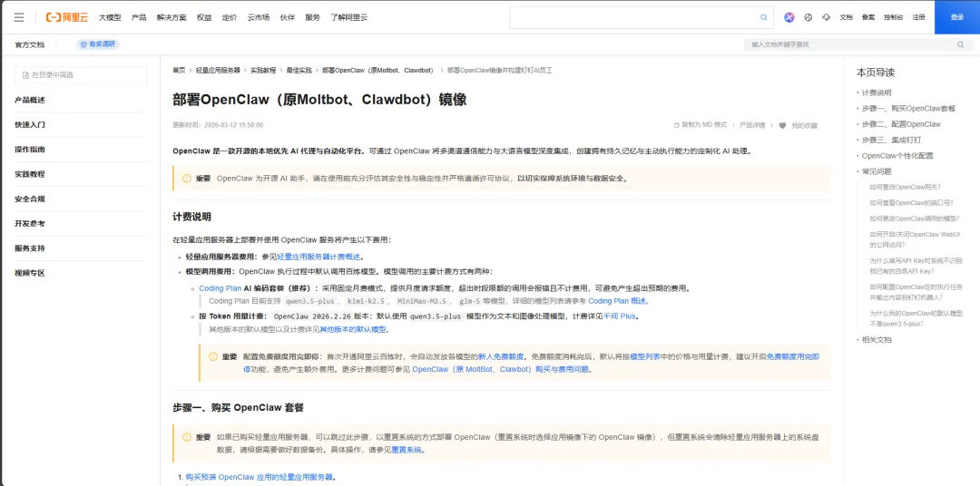Expand 实践教程 in the sidebar
This screenshot has height=486, width=980.
click(30, 174)
